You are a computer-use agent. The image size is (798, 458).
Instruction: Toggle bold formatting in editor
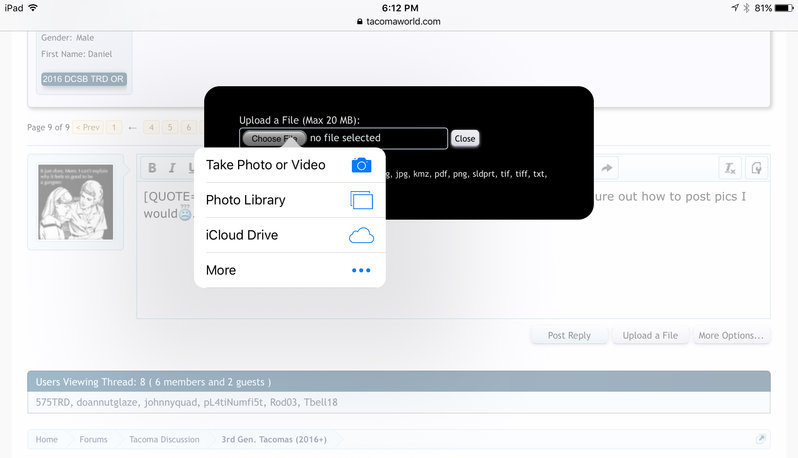coord(152,168)
